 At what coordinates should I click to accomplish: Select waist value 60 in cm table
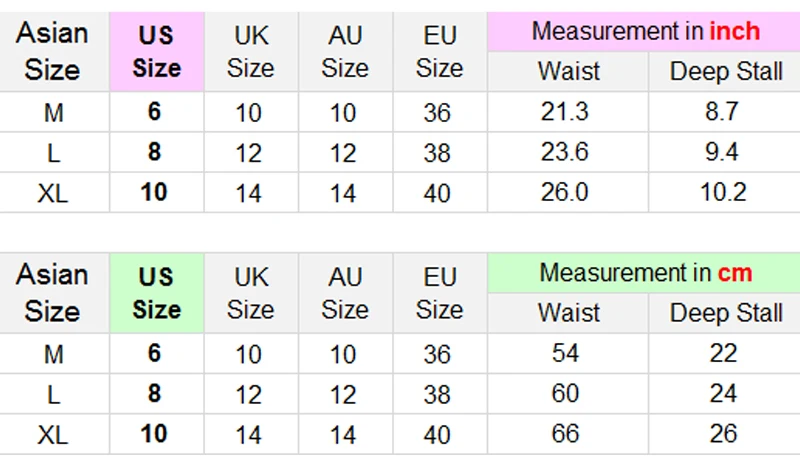(565, 393)
